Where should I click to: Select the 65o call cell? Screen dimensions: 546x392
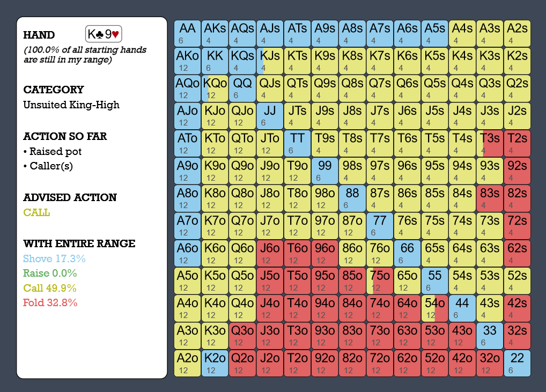click(x=408, y=281)
